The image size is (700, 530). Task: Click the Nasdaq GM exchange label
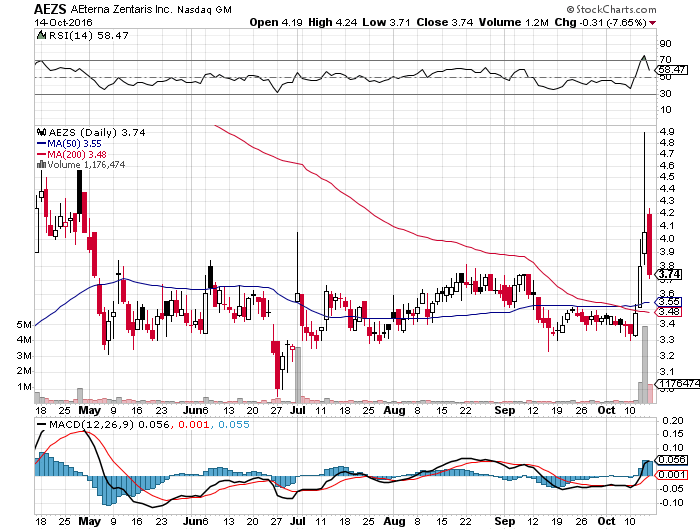[204, 9]
